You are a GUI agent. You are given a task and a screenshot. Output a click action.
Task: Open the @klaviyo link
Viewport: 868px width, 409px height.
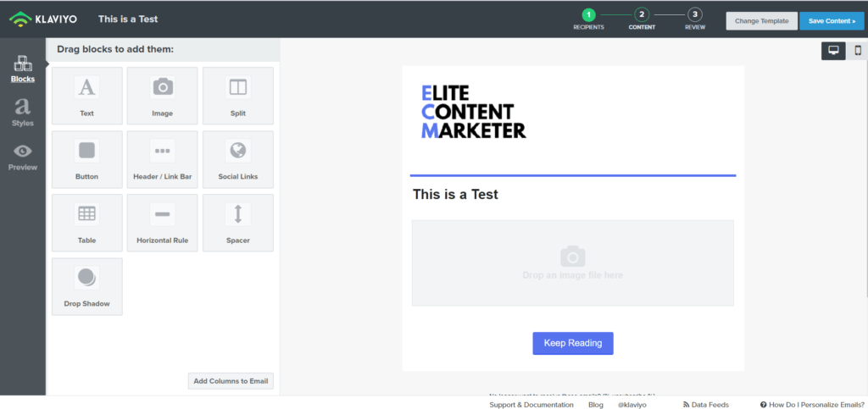tap(632, 405)
